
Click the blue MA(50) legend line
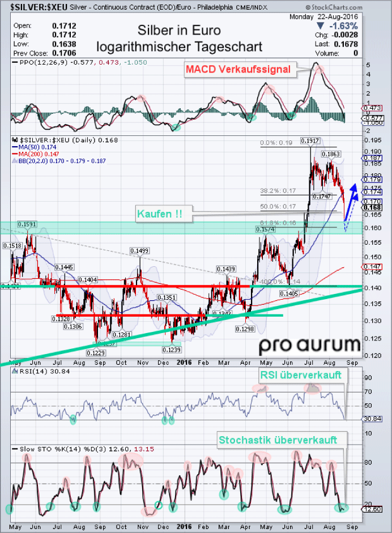15,147
